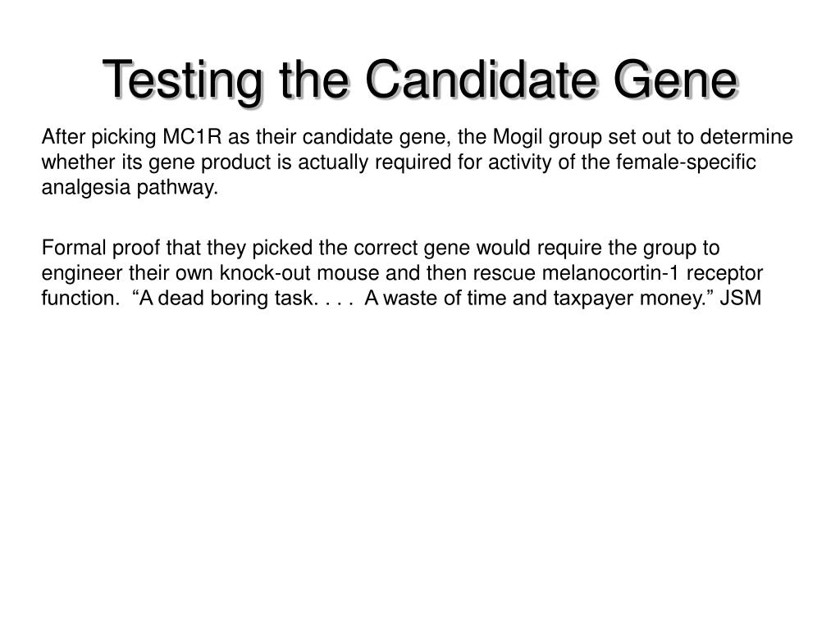Click the word 'Testing' in the title

pyautogui.click(x=183, y=81)
